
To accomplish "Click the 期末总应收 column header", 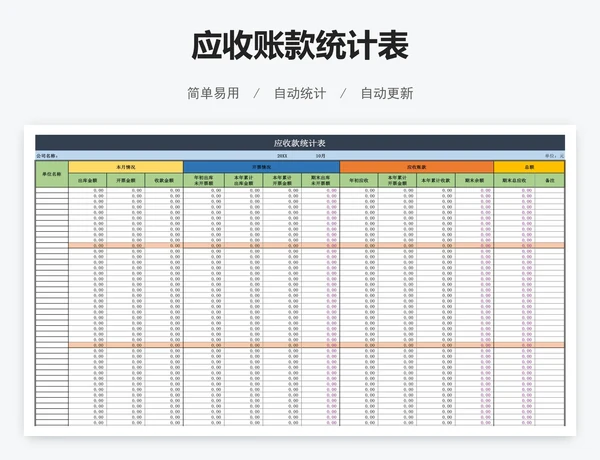I will click(514, 180).
